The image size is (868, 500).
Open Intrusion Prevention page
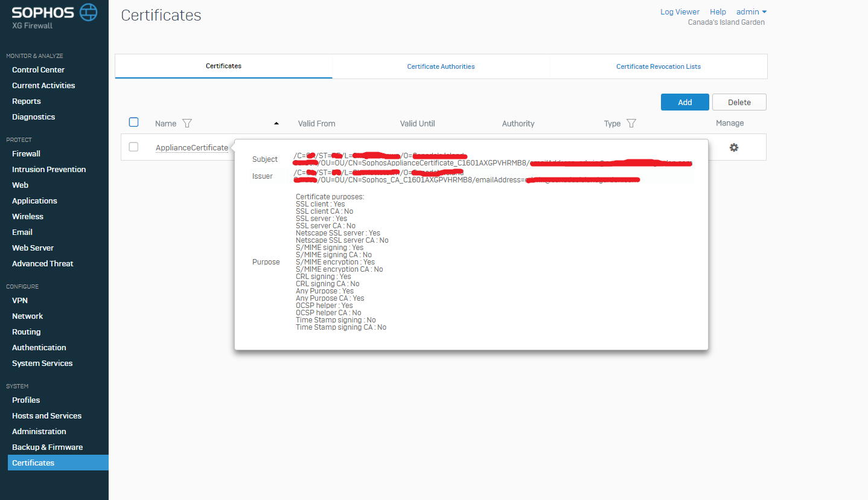point(49,169)
